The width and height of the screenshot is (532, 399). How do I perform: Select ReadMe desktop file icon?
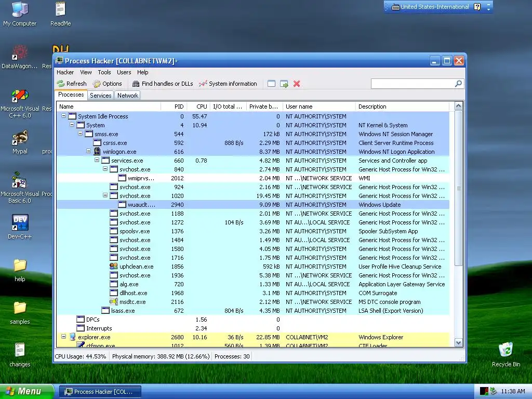click(x=60, y=14)
